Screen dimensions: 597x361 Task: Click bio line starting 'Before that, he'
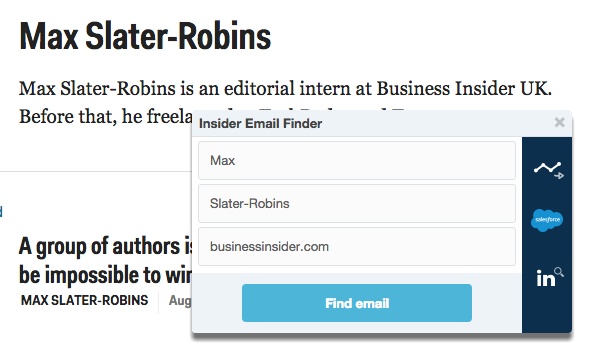tap(106, 116)
